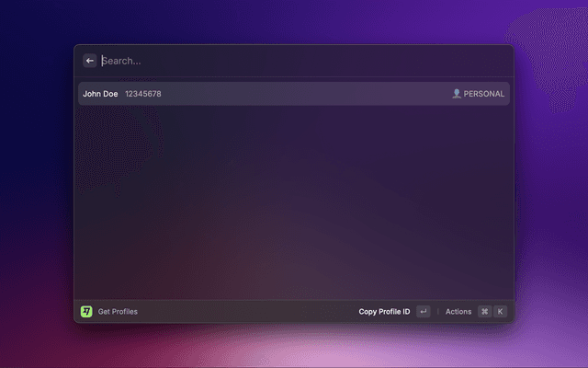Select the John Doe name text
The height and width of the screenshot is (368, 588).
(x=100, y=94)
